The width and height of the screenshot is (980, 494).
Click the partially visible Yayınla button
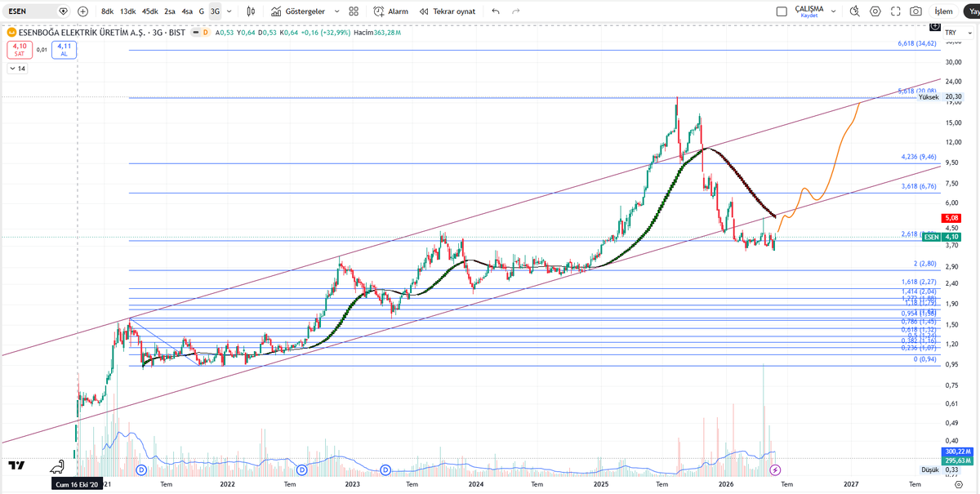pos(972,11)
